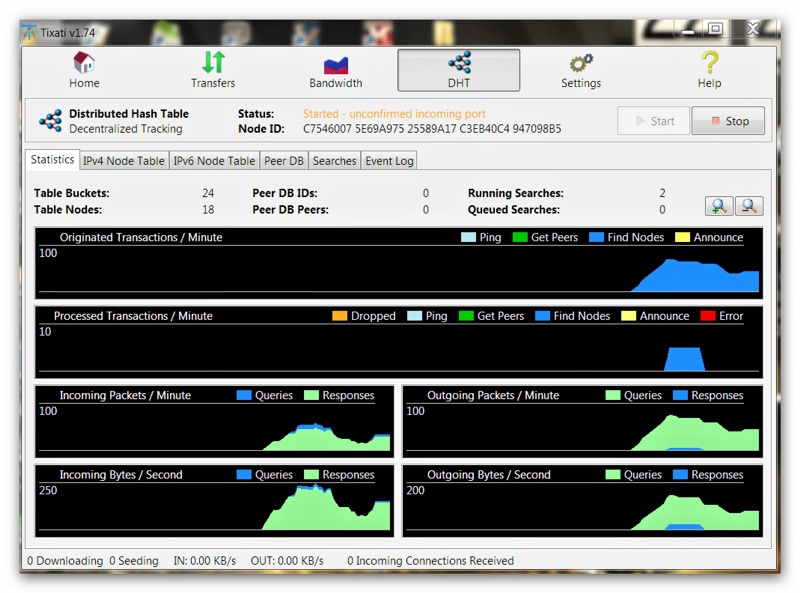Click the Distributed Hash Table nodes icon
This screenshot has height=593, width=800.
click(x=51, y=121)
